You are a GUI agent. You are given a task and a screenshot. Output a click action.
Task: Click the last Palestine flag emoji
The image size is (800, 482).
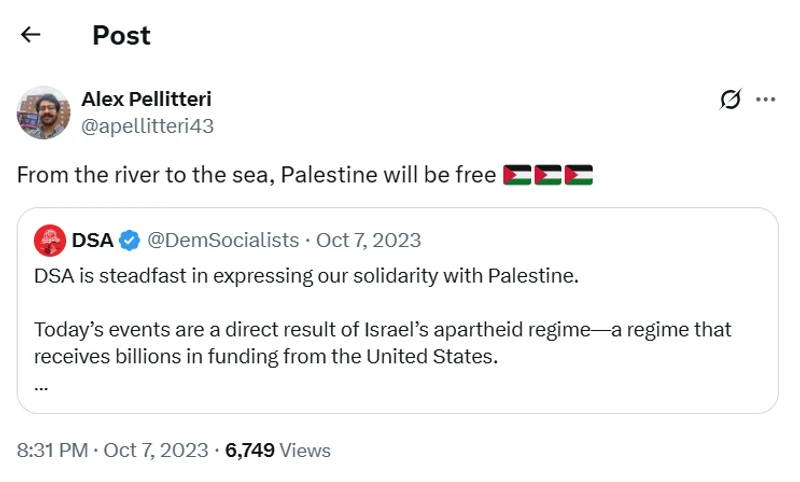click(578, 176)
